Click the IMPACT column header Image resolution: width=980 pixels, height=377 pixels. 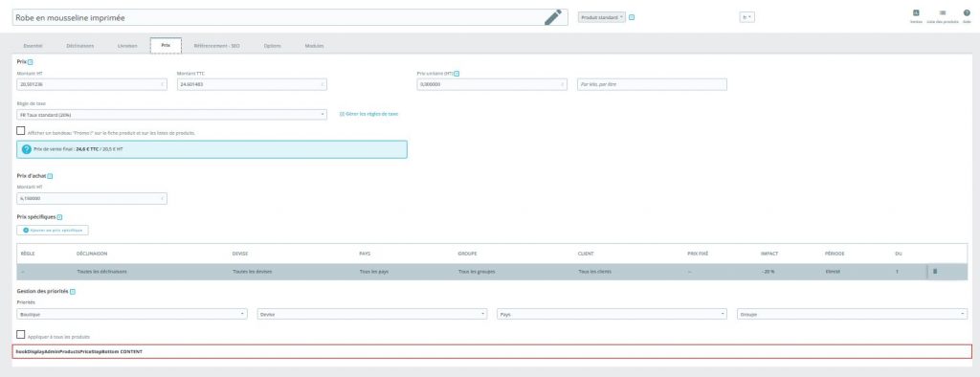click(768, 254)
